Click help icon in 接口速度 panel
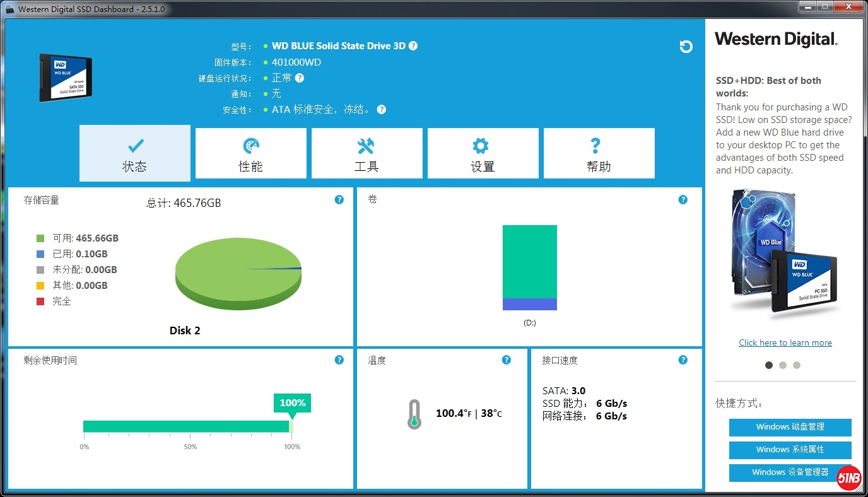Screen dimensions: 868x497 click(683, 360)
